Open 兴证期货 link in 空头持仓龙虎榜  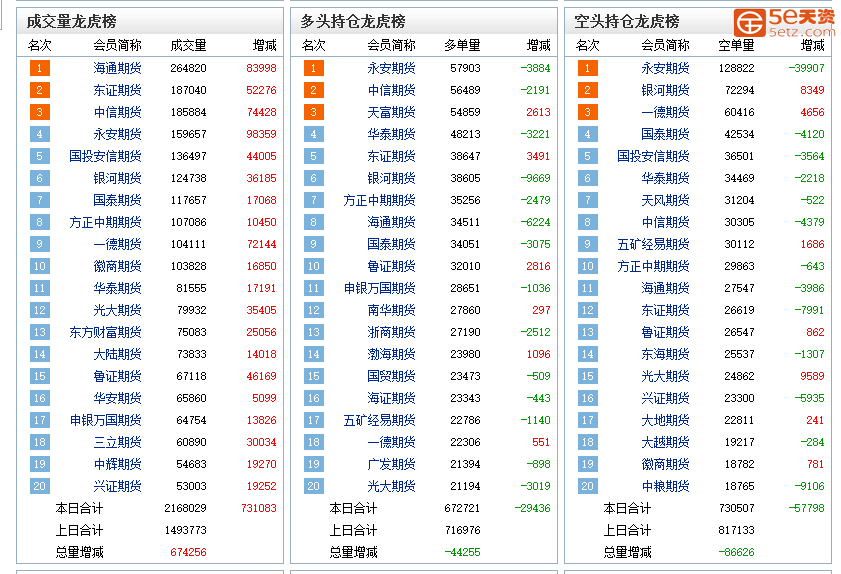tap(666, 398)
